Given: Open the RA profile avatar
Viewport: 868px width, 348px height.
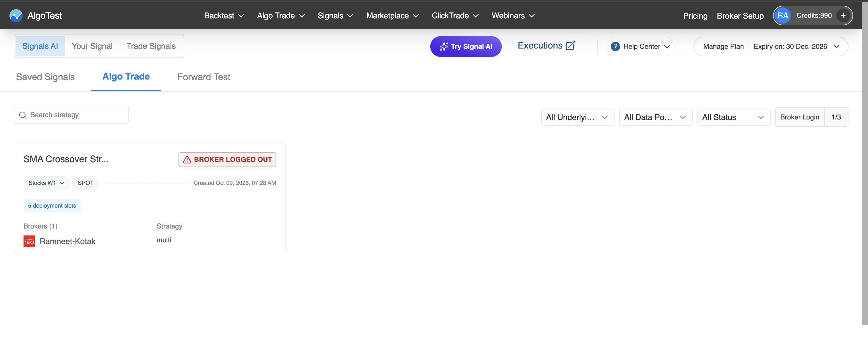Looking at the screenshot, I should point(782,16).
